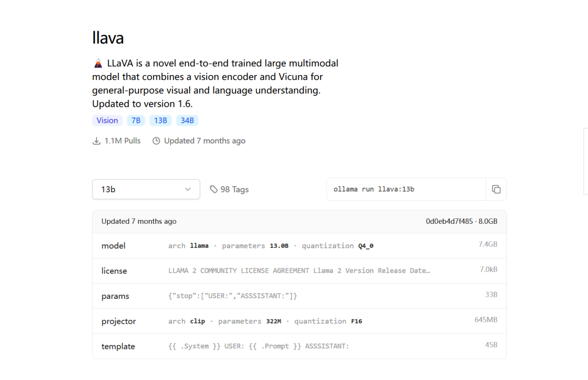Open the 13b version dropdown

(x=146, y=189)
